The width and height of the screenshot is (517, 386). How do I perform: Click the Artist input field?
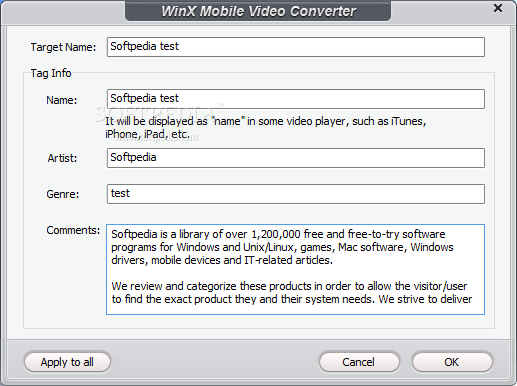[296, 158]
